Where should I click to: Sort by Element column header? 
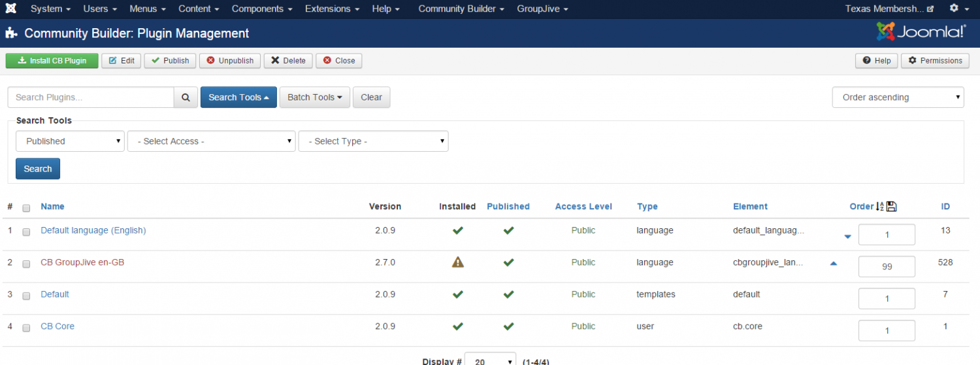pos(750,206)
